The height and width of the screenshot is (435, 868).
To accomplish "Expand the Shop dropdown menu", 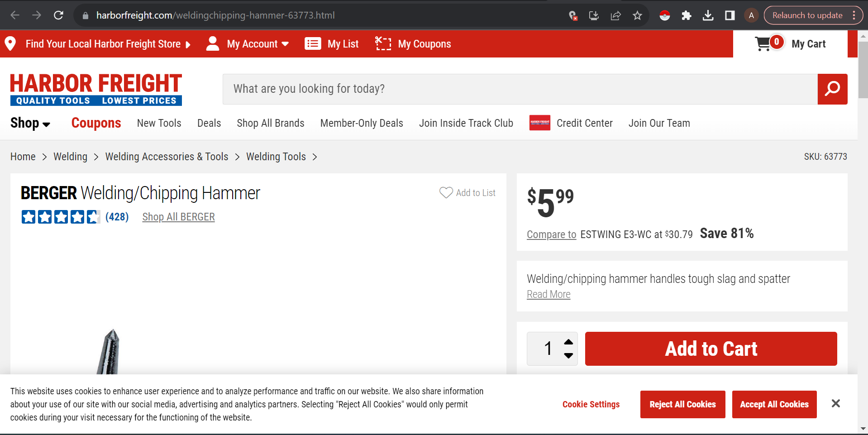I will coord(30,123).
